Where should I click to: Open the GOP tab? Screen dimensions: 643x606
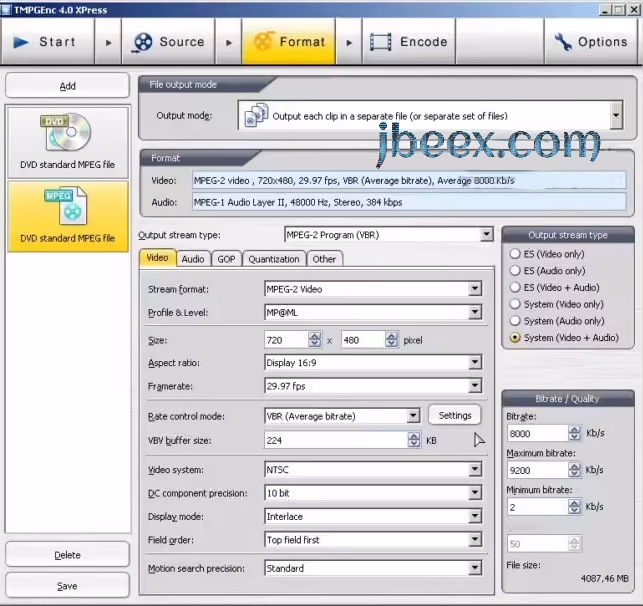click(x=226, y=259)
